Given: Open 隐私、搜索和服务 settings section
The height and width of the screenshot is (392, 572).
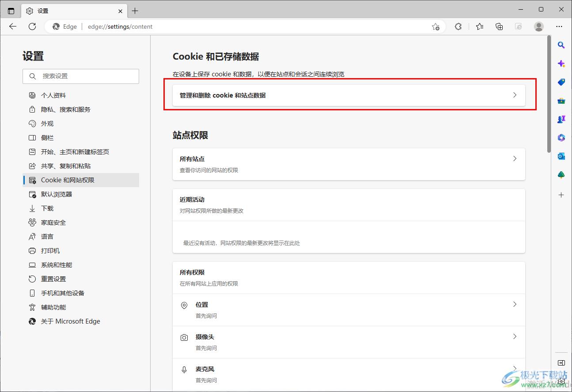Looking at the screenshot, I should click(x=81, y=109).
